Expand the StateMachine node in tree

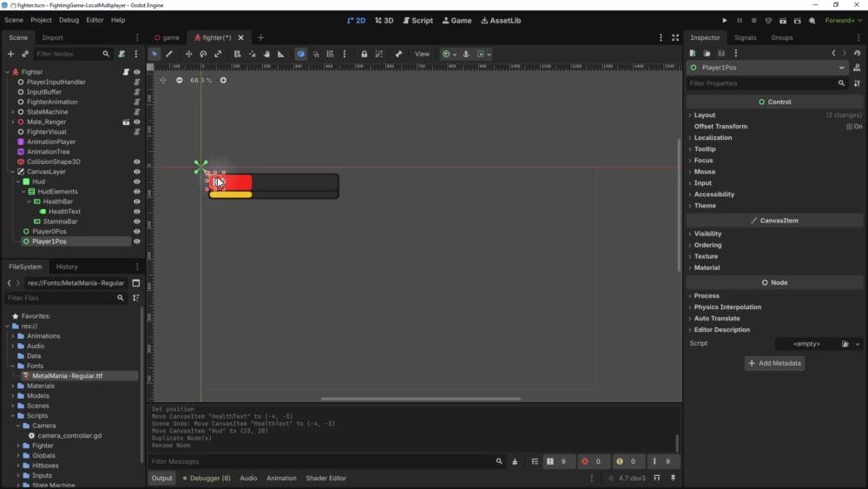pyautogui.click(x=13, y=112)
